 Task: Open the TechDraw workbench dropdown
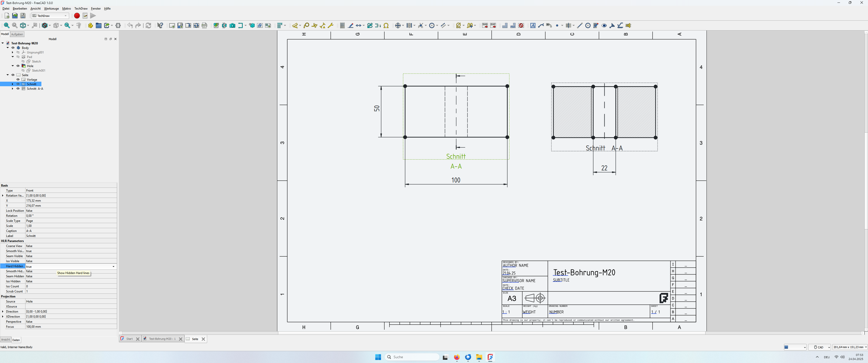(x=50, y=16)
